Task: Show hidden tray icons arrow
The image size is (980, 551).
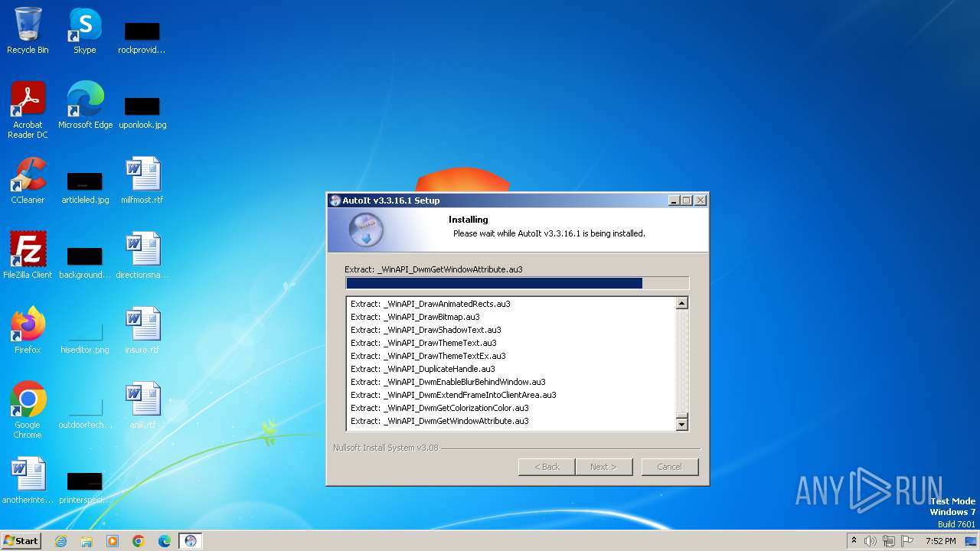Action: pyautogui.click(x=854, y=541)
